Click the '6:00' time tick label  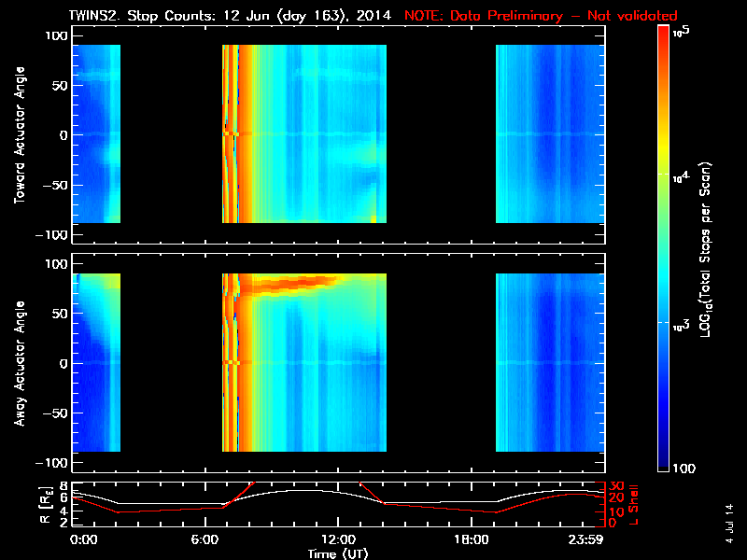coord(204,539)
